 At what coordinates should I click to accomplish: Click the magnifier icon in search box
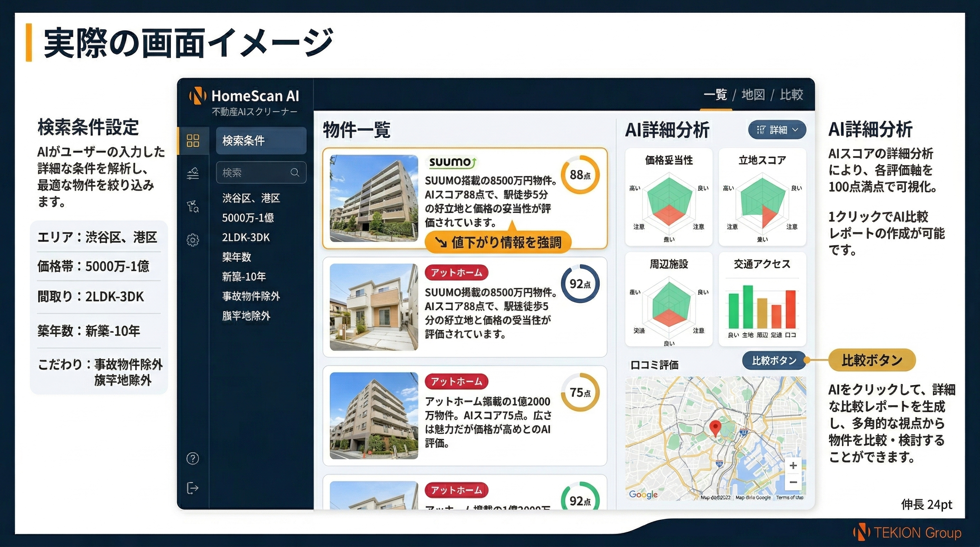pos(294,172)
